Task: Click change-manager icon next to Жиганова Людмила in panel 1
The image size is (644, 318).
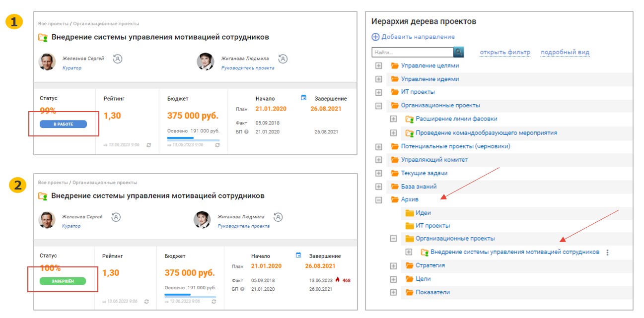Action: [283, 59]
